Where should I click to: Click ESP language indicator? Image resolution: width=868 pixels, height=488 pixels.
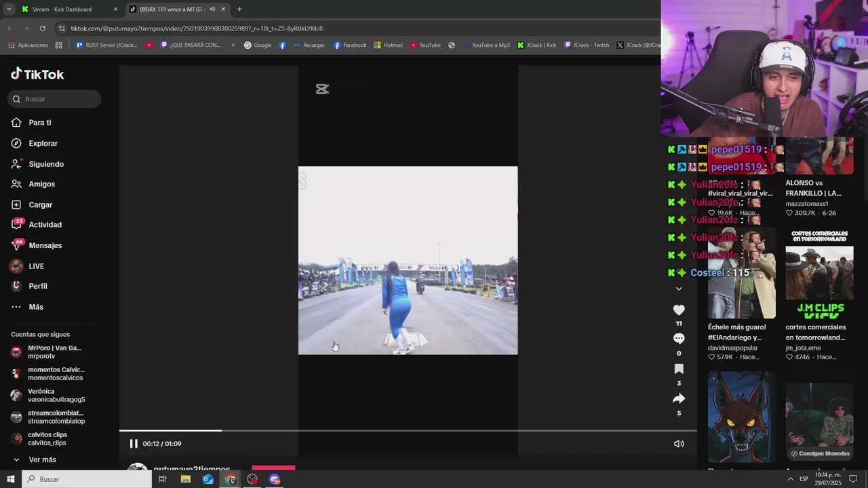coord(804,479)
